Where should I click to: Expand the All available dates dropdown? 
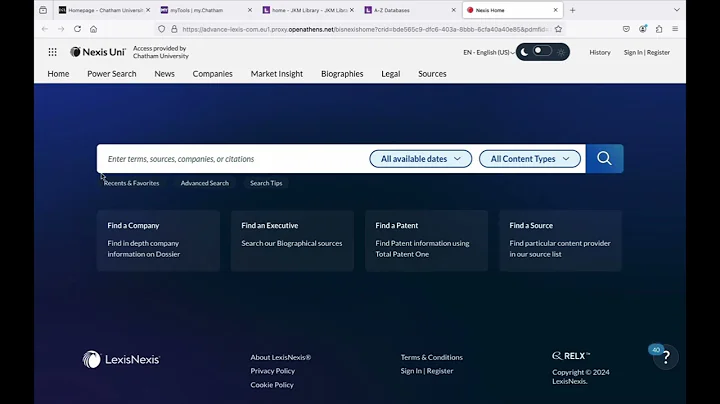421,159
